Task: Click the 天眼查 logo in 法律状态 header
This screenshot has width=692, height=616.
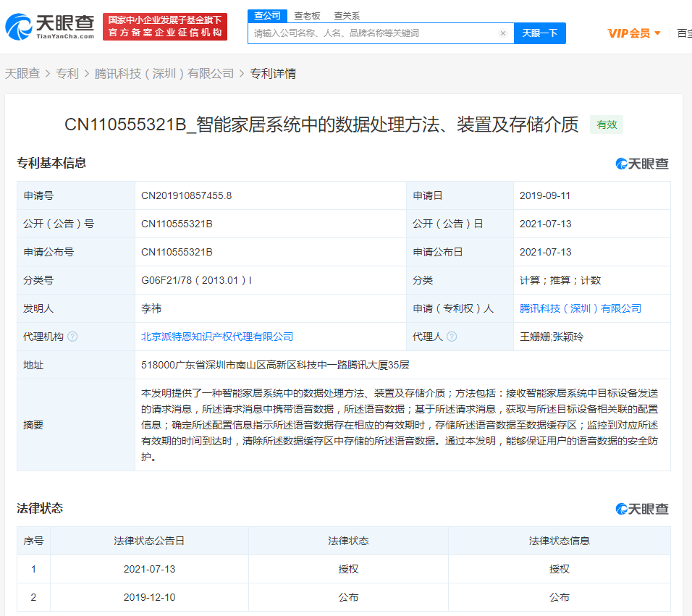Action: pos(641,509)
